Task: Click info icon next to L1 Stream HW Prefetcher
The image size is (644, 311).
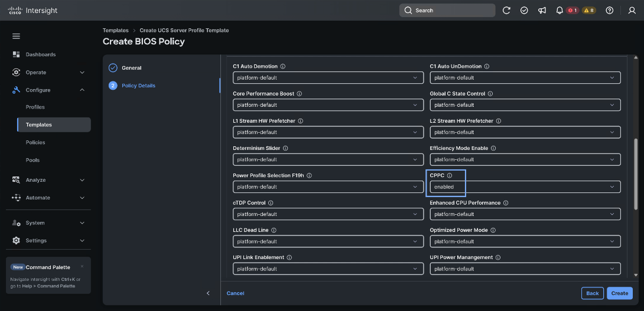Action: (301, 121)
